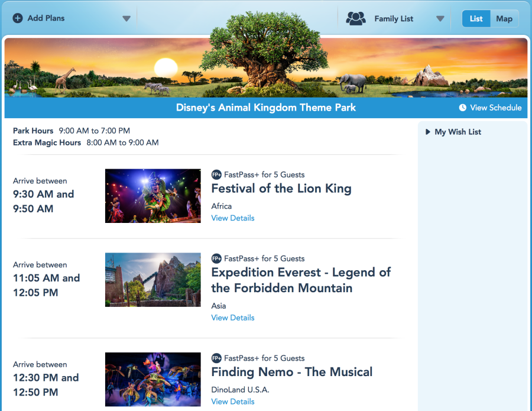Switch to List view
Image resolution: width=532 pixels, height=411 pixels.
[x=476, y=19]
